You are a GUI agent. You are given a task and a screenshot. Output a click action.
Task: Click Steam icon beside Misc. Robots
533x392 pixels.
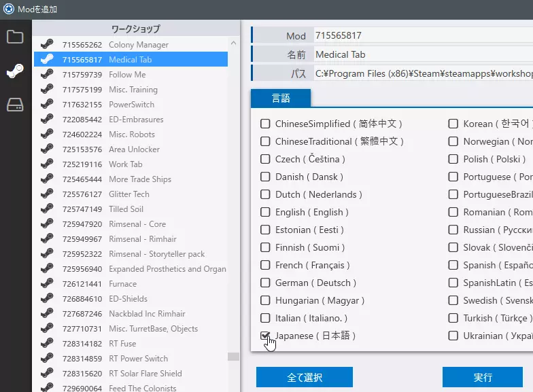click(x=47, y=135)
